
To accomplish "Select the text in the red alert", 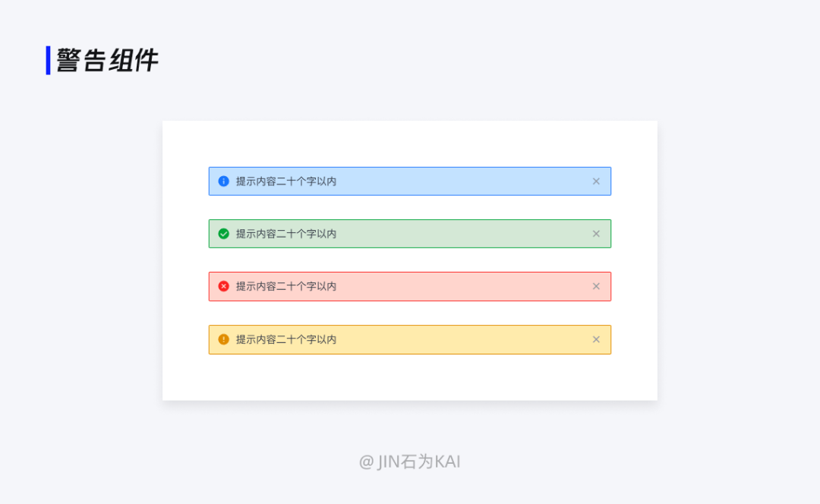I will pyautogui.click(x=286, y=286).
